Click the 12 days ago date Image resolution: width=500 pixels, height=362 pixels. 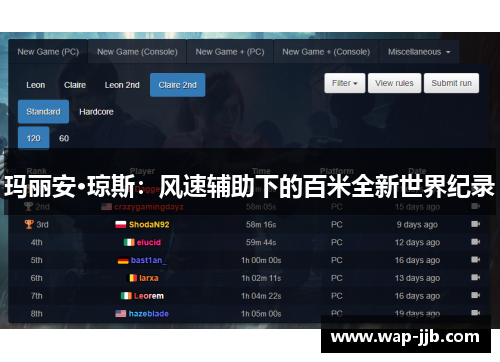[417, 242]
